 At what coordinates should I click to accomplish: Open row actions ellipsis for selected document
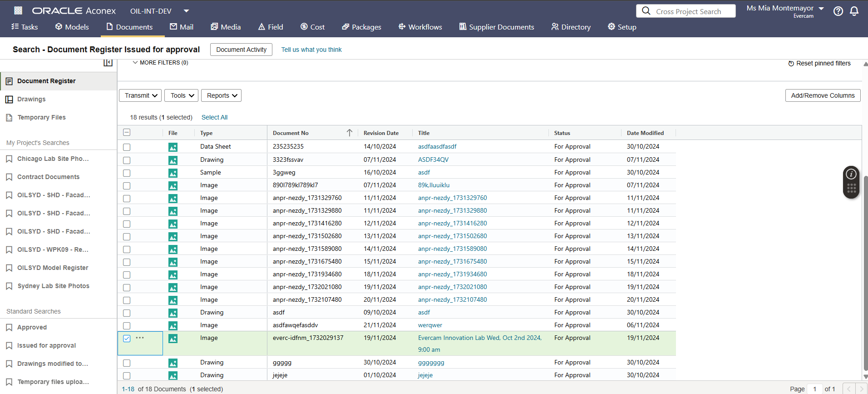(140, 338)
